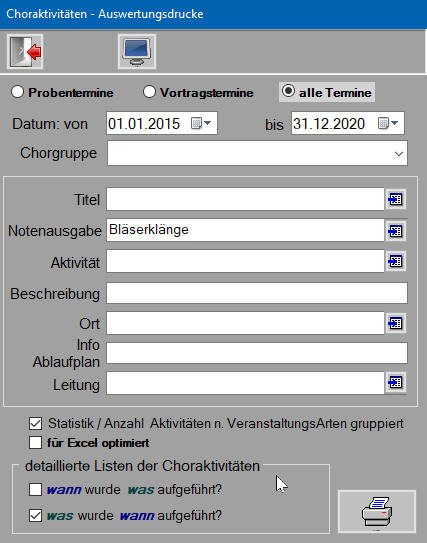
Task: Click into the Beschreibung input field
Action: pos(257,293)
